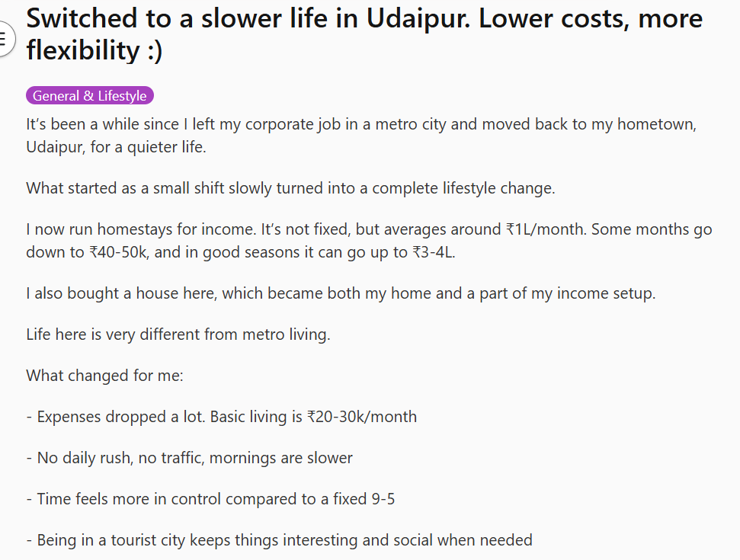Click the 'Being in a tourist city' bullet
The height and width of the screenshot is (560, 740).
pyautogui.click(x=279, y=540)
